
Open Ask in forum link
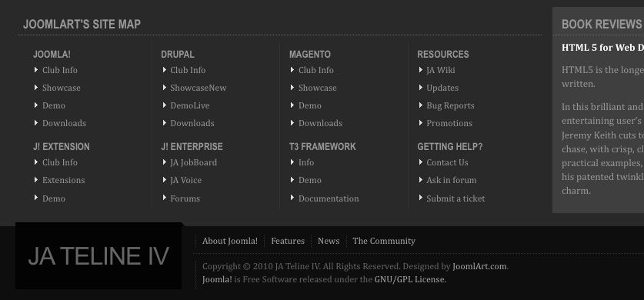(x=452, y=180)
